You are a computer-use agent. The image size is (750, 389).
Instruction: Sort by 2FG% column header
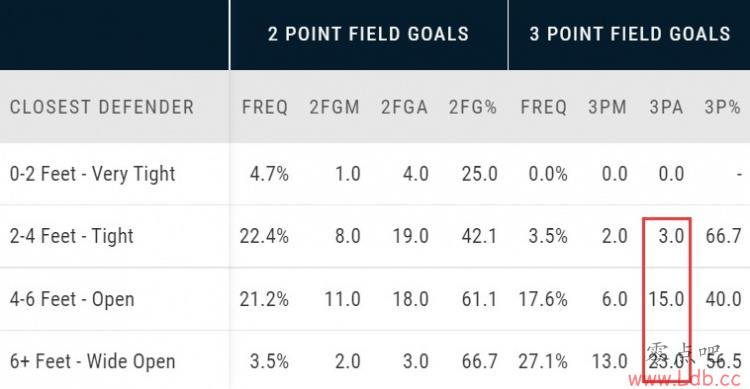(x=473, y=107)
